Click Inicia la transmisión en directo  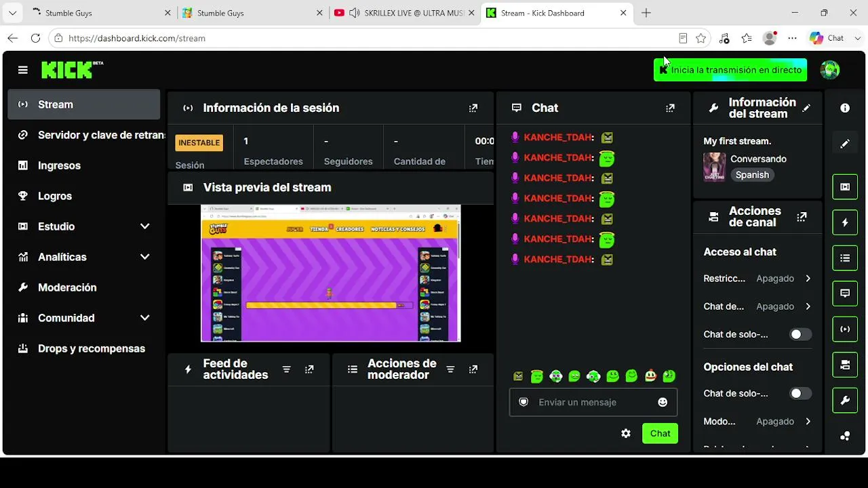tap(730, 70)
